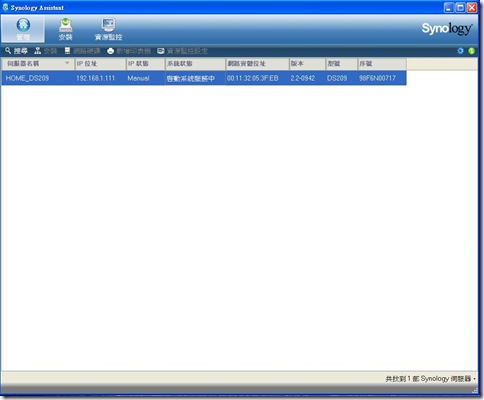Click the 192.168.1.111 IP address cell
The height and width of the screenshot is (400, 484).
pyautogui.click(x=100, y=78)
